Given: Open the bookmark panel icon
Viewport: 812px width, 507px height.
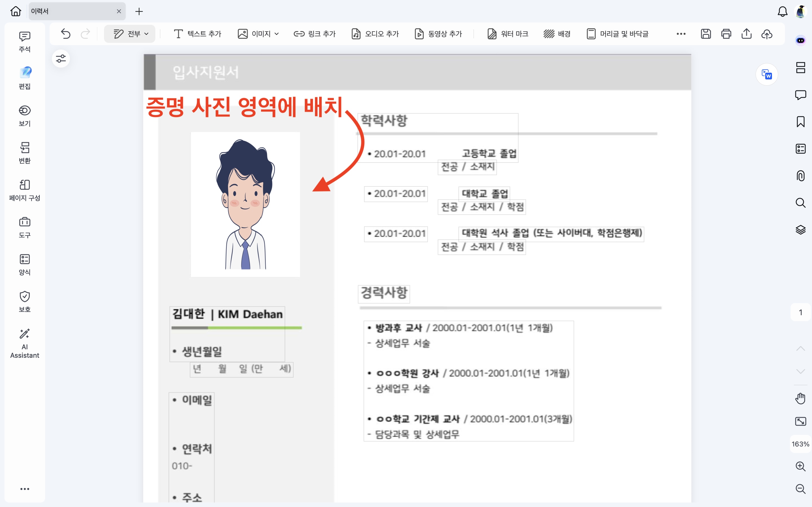Looking at the screenshot, I should click(800, 122).
